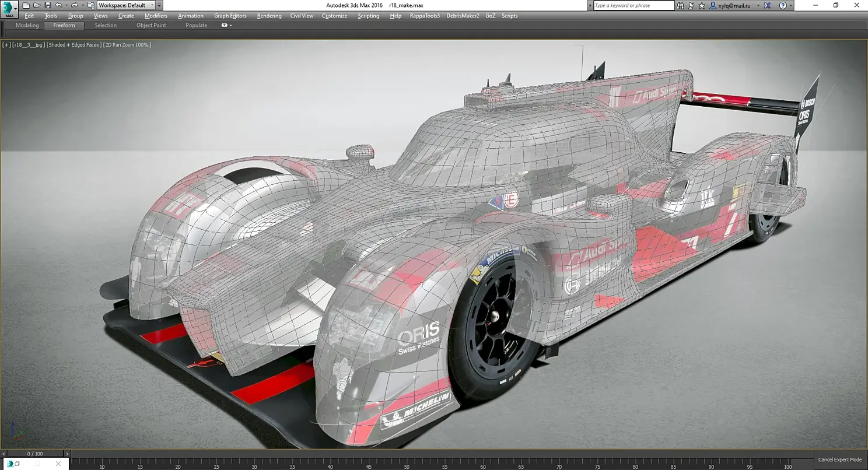This screenshot has width=868, height=470.
Task: Open the Workspace: Default dropdown
Action: click(126, 5)
